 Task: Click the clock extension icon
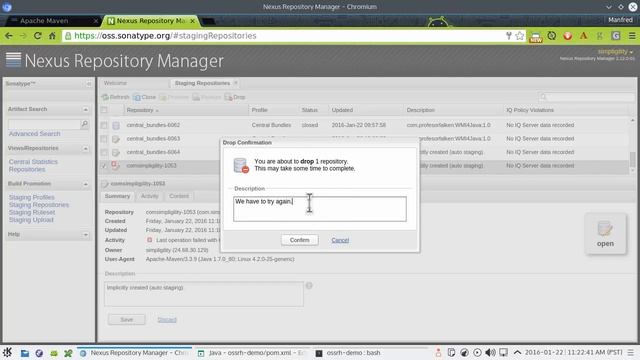[552, 36]
